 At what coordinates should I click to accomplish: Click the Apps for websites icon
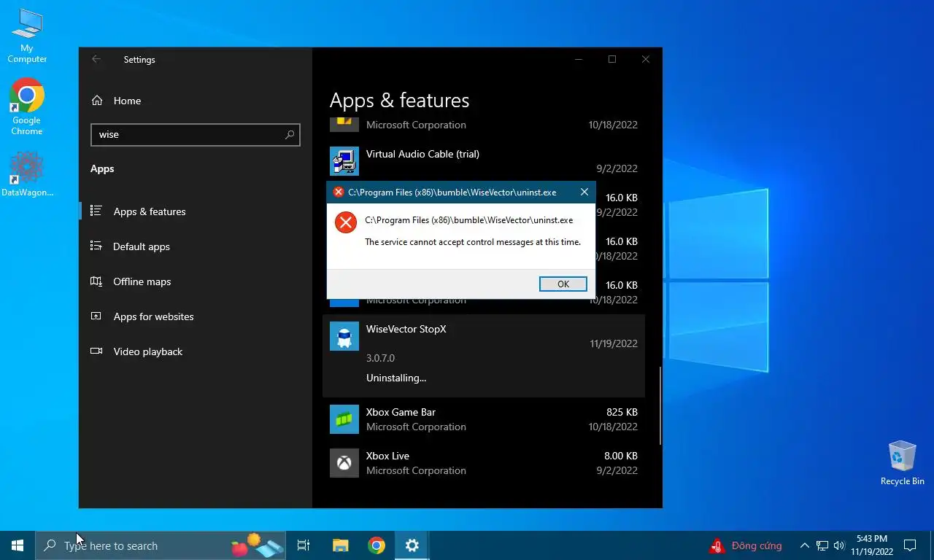pos(96,316)
